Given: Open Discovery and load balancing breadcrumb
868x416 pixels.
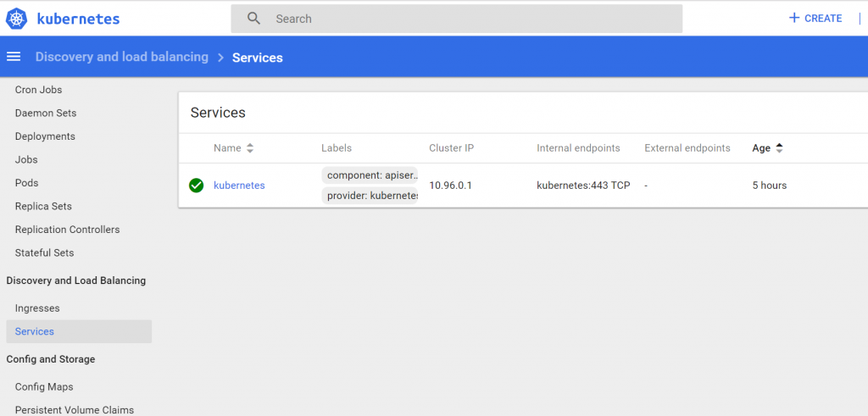Looking at the screenshot, I should [x=122, y=57].
